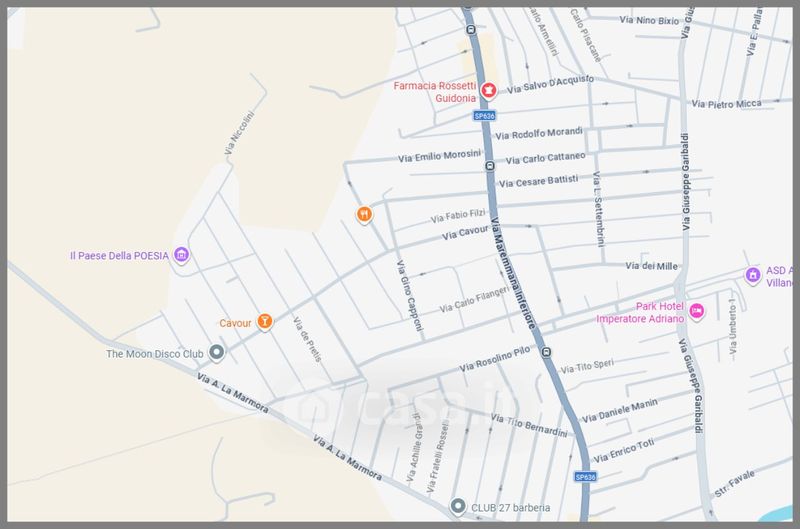Click the CLUB 27 barberia location pin
Image resolution: width=800 pixels, height=529 pixels.
click(459, 507)
